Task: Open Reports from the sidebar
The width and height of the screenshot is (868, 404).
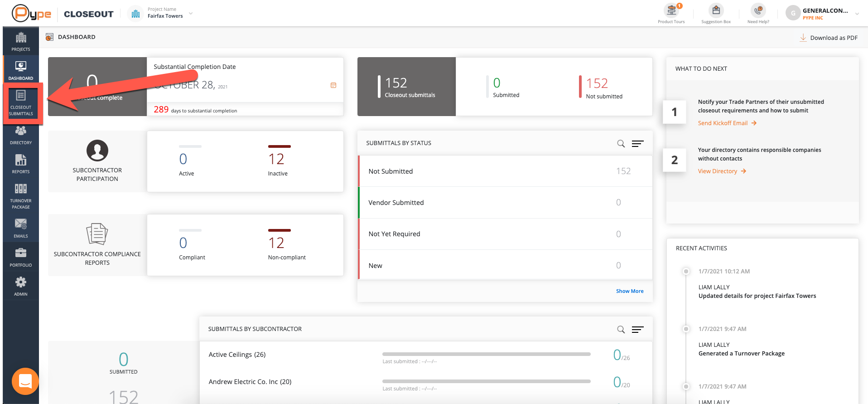Action: click(x=21, y=164)
